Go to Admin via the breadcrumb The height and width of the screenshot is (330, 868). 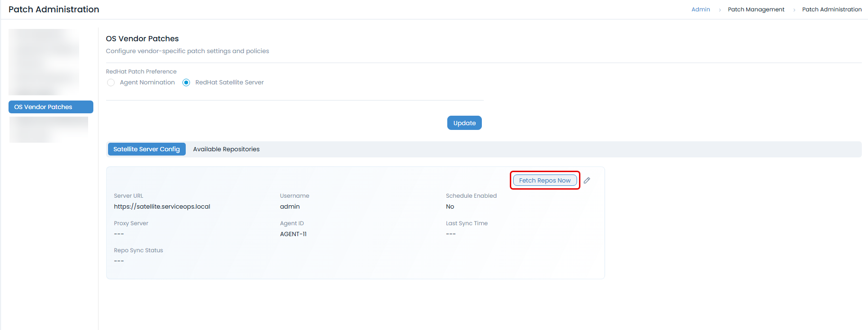coord(700,9)
